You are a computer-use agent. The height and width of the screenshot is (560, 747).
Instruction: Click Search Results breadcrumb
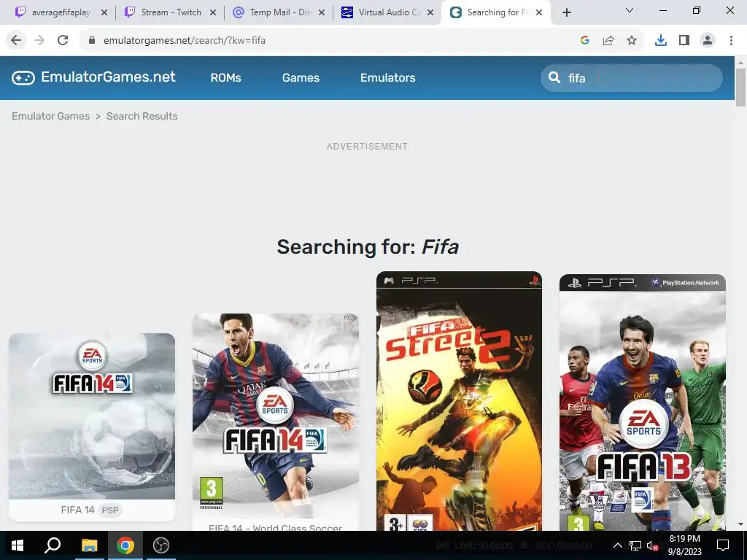pos(142,116)
